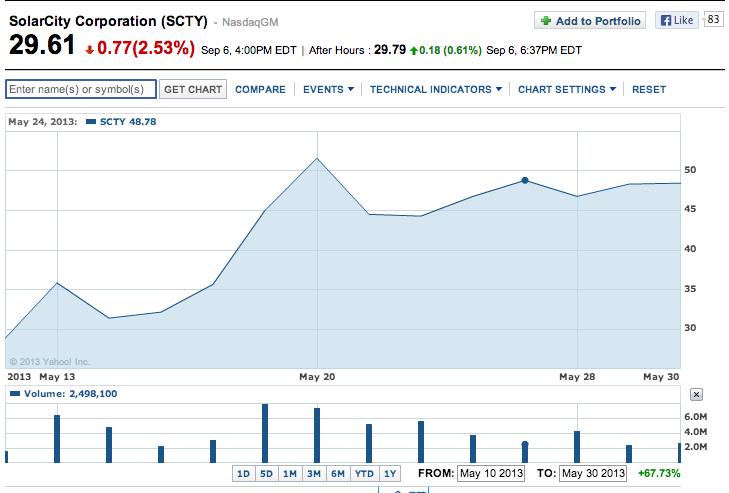Click the volume bar marked with a dot

(525, 453)
